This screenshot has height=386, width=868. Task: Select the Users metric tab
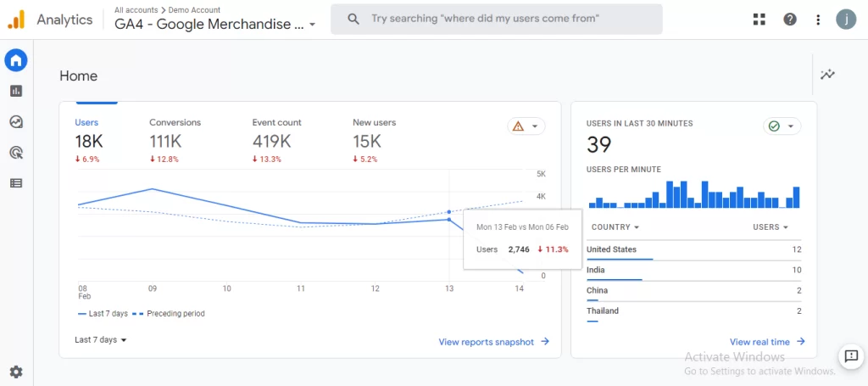pyautogui.click(x=89, y=143)
